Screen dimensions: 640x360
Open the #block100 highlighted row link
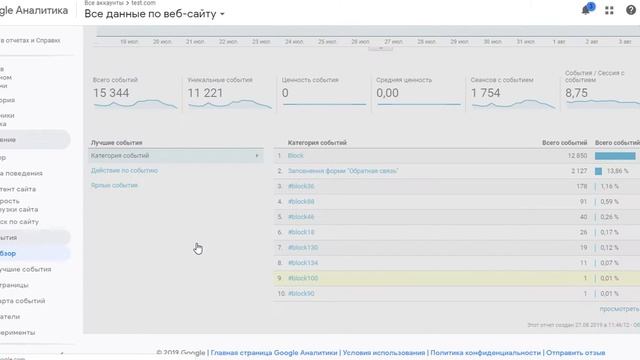point(303,278)
